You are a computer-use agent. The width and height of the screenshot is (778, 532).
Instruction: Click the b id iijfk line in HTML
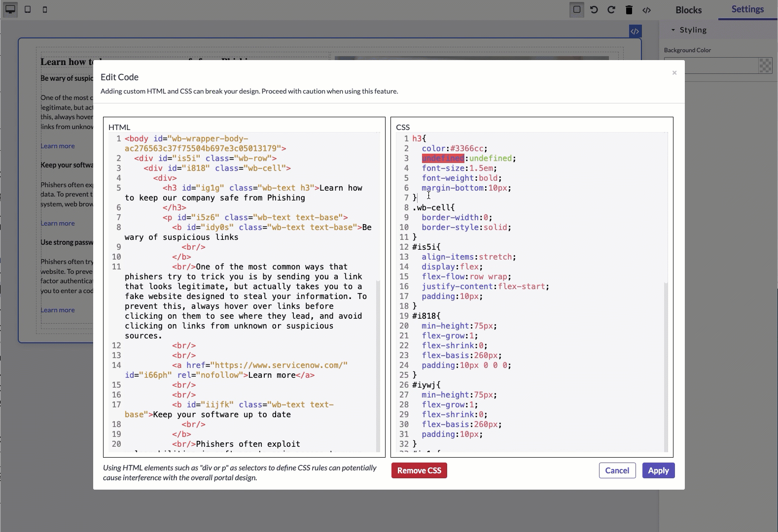(229, 409)
